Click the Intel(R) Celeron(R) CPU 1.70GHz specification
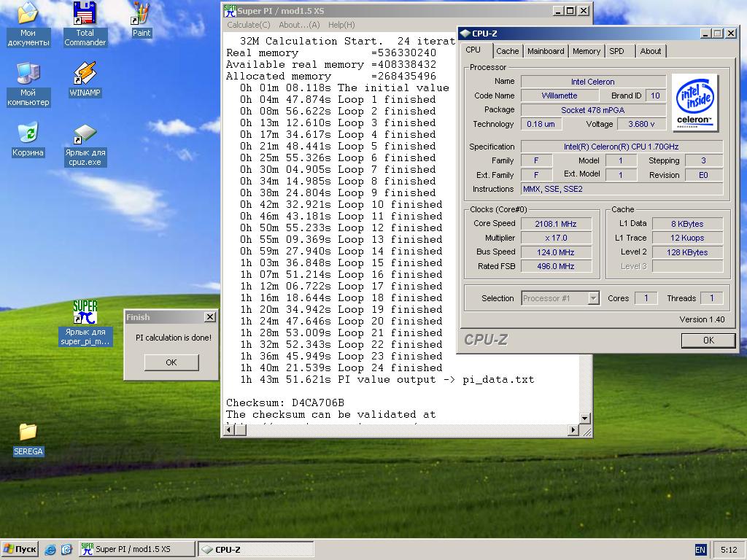This screenshot has width=747, height=560. (622, 147)
